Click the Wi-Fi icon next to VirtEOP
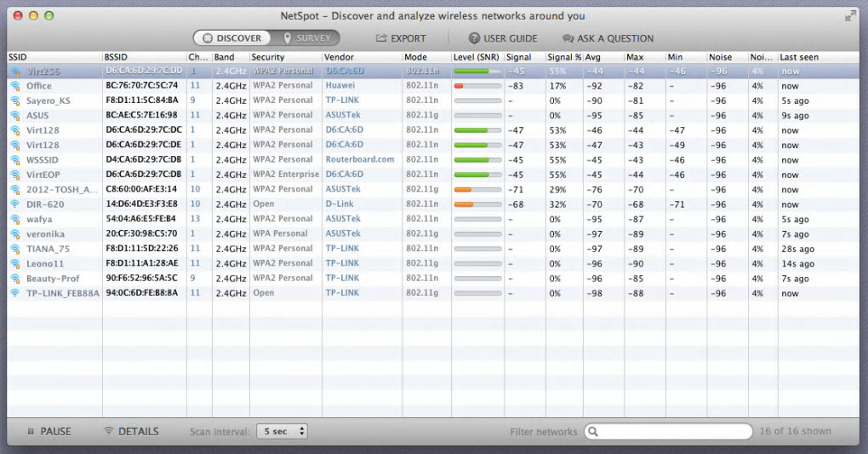Image resolution: width=868 pixels, height=454 pixels. click(15, 175)
